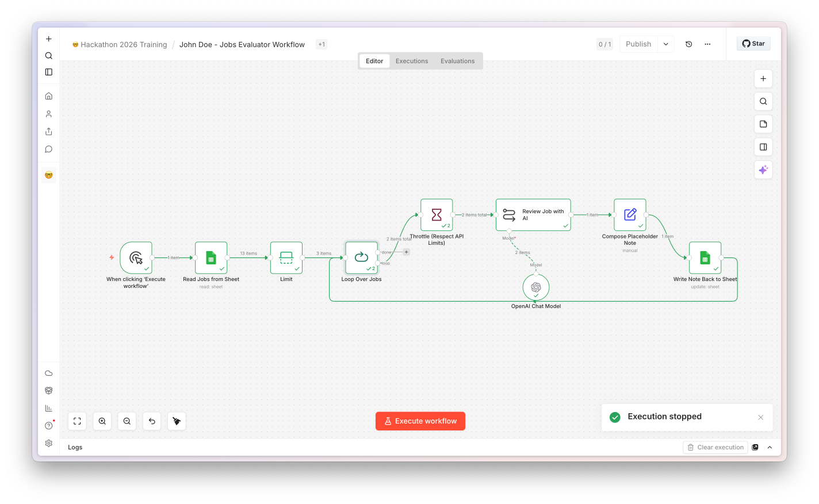Viewport: 819px width, 504px height.
Task: Toggle the left sidebar panel icon
Action: (x=49, y=72)
